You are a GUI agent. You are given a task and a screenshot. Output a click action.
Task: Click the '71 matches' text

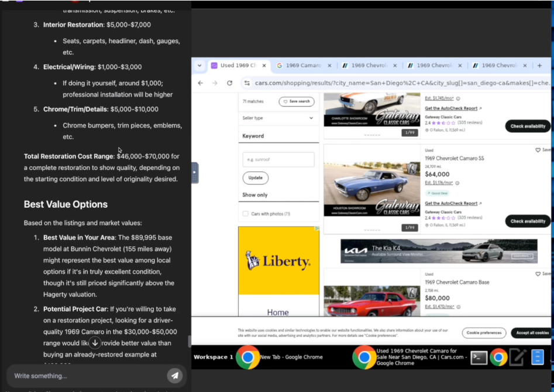pos(253,101)
